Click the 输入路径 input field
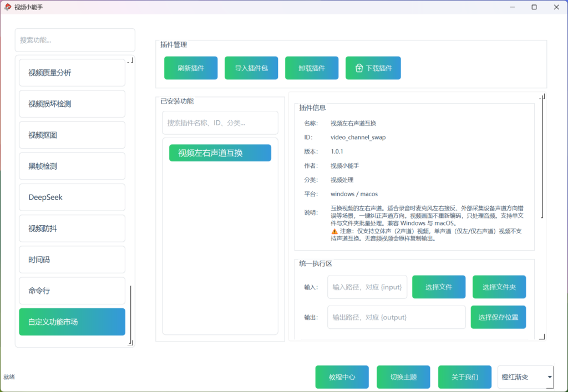This screenshot has height=392, width=568. (367, 287)
